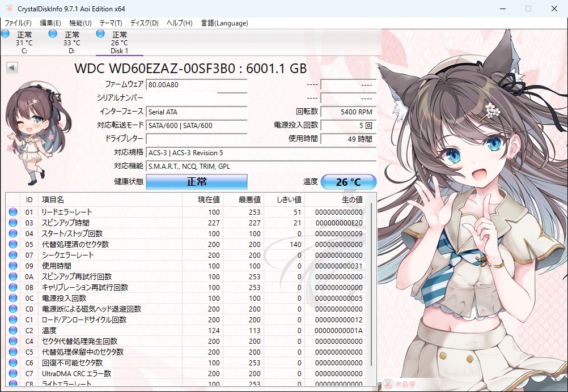Click status orb for ID C5 row
The height and width of the screenshot is (392, 568).
(x=13, y=352)
